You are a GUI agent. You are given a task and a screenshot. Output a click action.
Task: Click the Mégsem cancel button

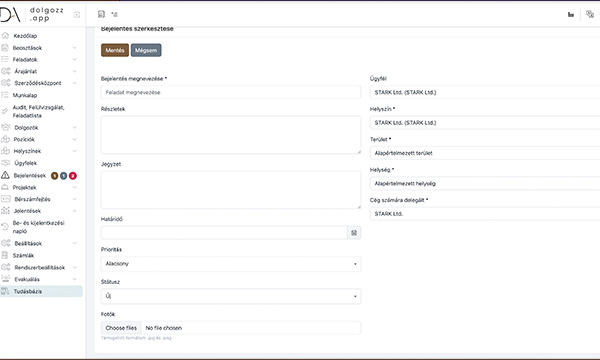click(146, 50)
